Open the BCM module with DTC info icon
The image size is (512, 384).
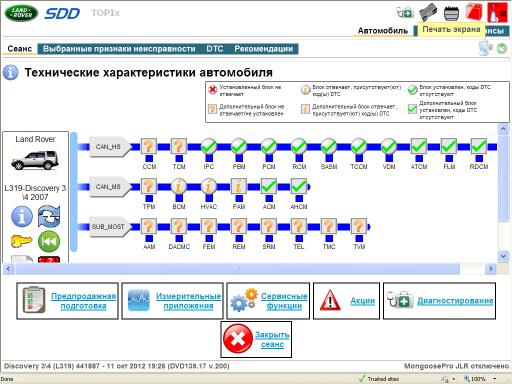(x=179, y=186)
